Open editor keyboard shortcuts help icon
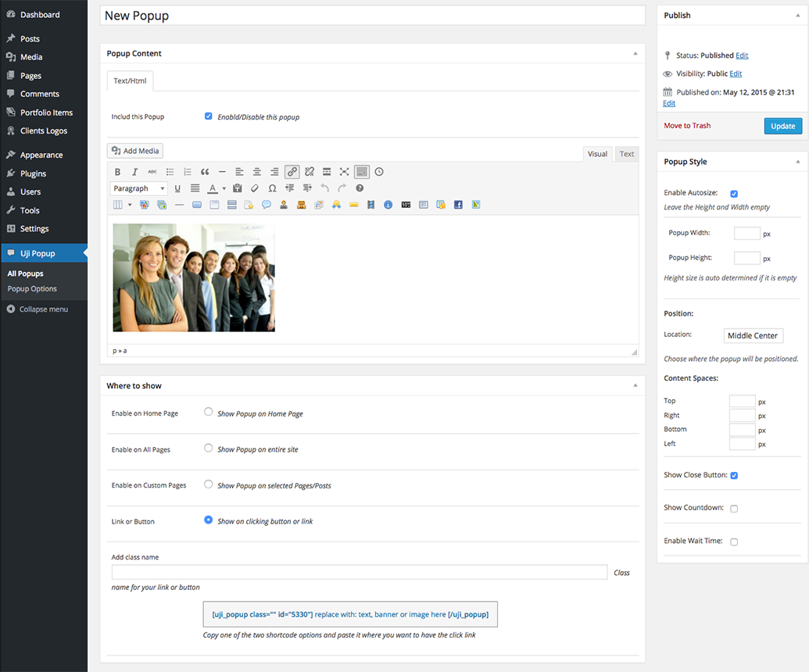809x672 pixels. (360, 188)
